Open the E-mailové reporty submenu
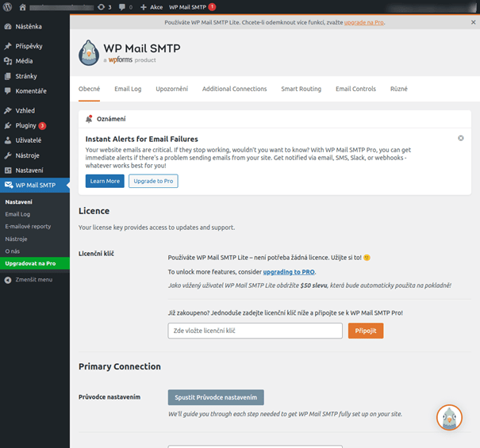 (x=28, y=227)
